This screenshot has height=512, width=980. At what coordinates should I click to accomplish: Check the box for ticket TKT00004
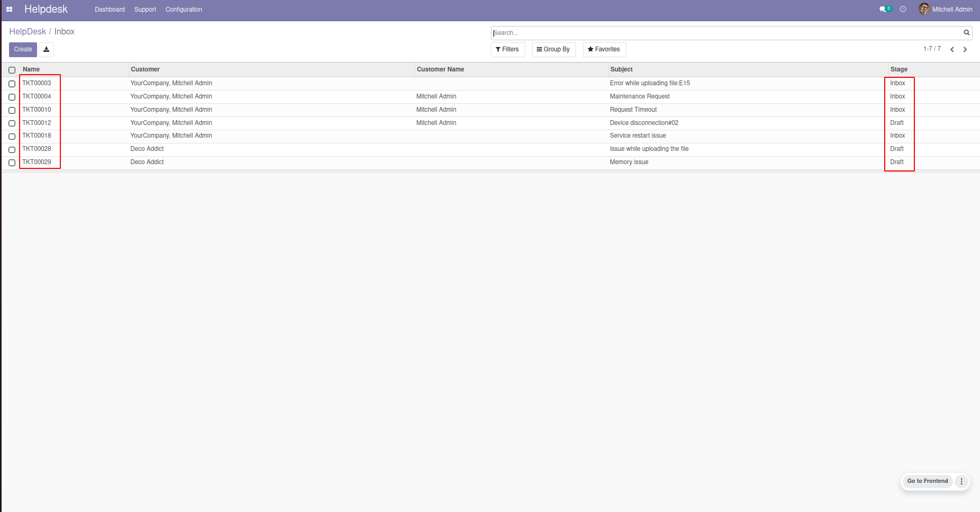[x=12, y=97]
